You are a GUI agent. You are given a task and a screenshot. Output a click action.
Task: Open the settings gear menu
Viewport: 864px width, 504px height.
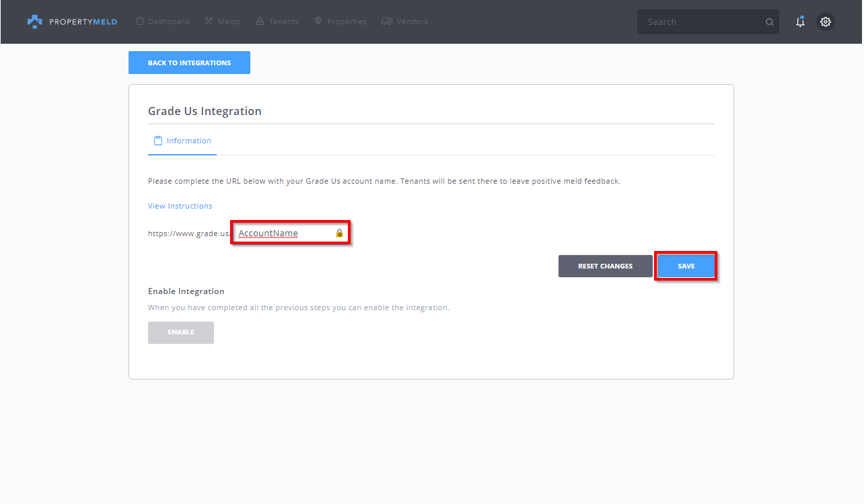coord(826,22)
